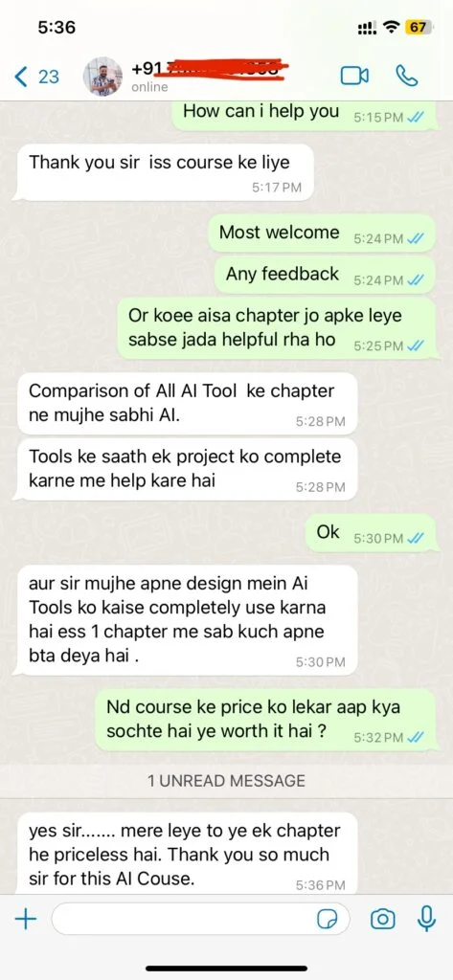Open the contact's profile picture
The width and height of the screenshot is (453, 980).
(x=102, y=77)
